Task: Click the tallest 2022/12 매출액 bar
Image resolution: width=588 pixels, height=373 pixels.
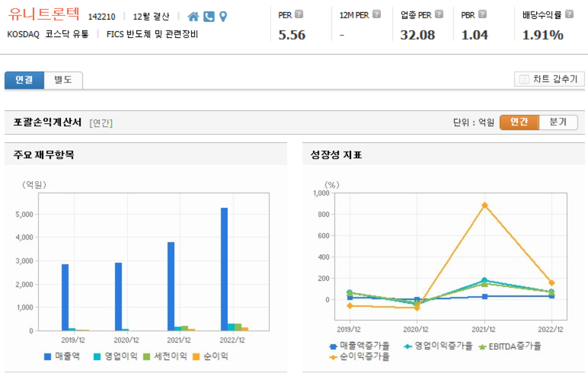Action: [225, 268]
